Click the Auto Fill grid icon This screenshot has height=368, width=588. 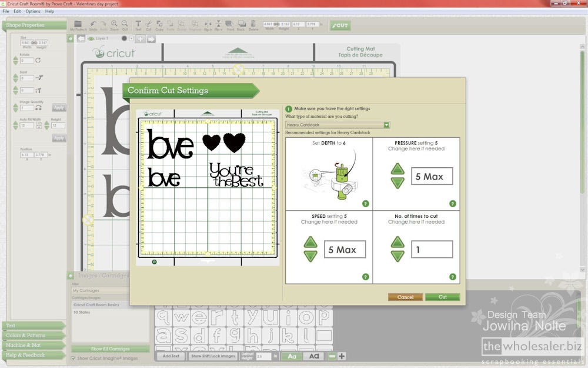point(39,125)
